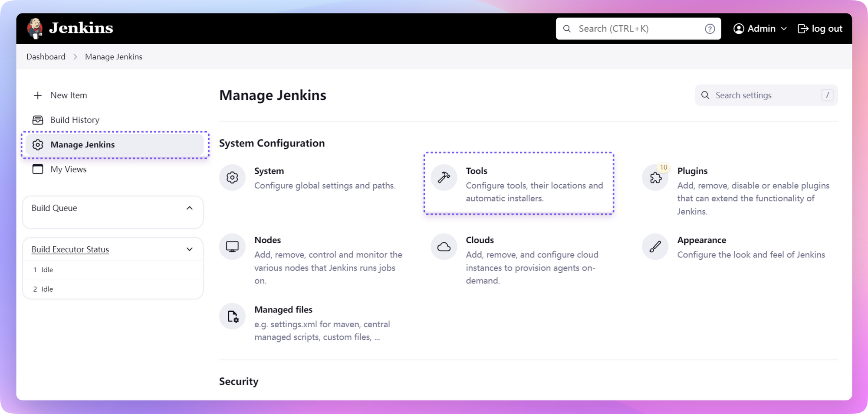This screenshot has height=414, width=868.
Task: Click the Plugins update count badge 10
Action: tap(664, 167)
